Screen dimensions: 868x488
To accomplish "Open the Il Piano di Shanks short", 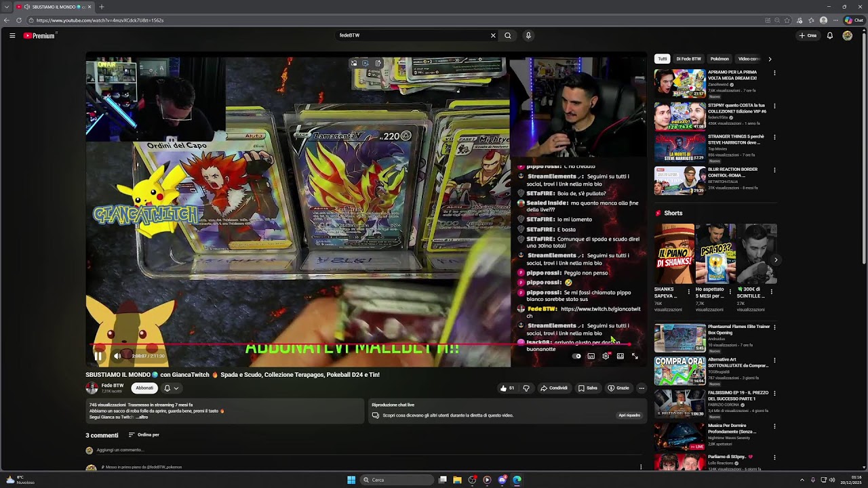I will 674,253.
